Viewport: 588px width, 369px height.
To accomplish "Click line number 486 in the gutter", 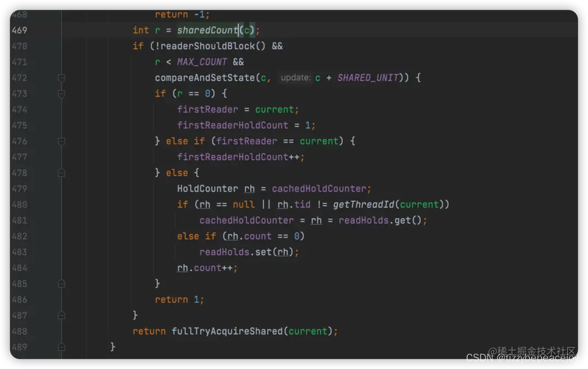I will tap(20, 300).
